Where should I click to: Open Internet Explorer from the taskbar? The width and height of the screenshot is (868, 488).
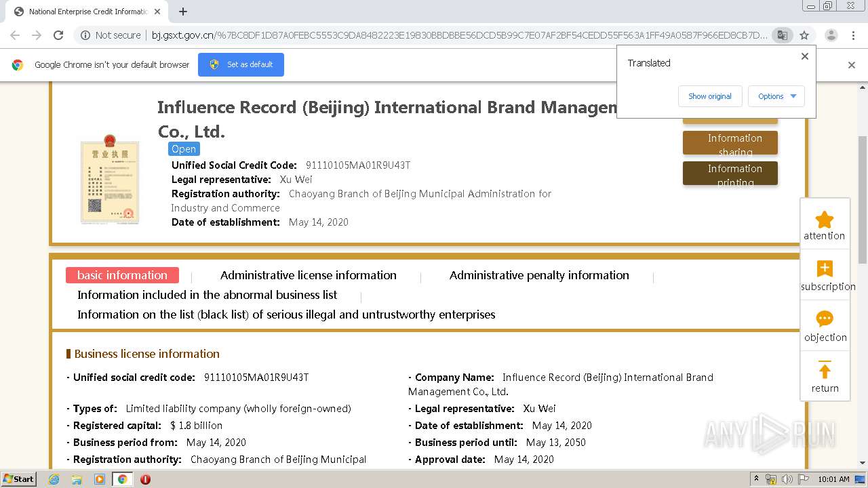(x=54, y=479)
